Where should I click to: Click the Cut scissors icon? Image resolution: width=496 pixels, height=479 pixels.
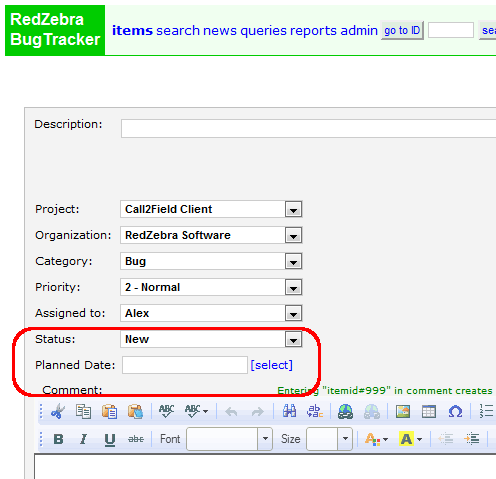pyautogui.click(x=58, y=411)
